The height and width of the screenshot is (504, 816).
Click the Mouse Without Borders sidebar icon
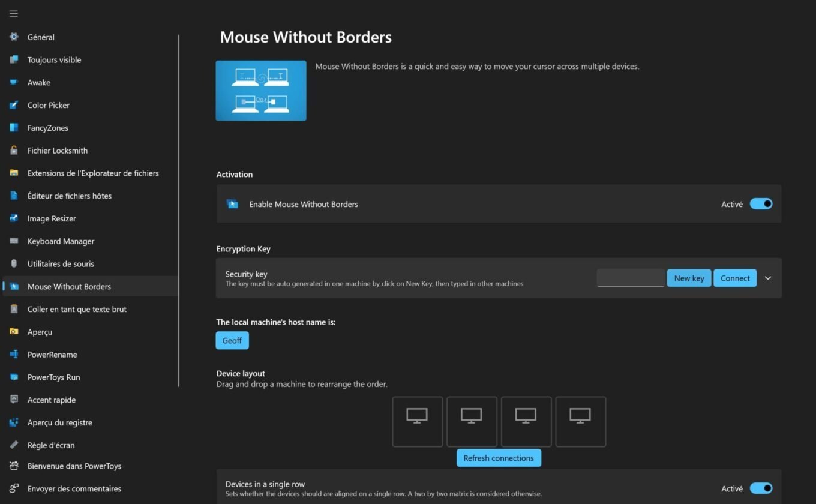[x=14, y=286]
